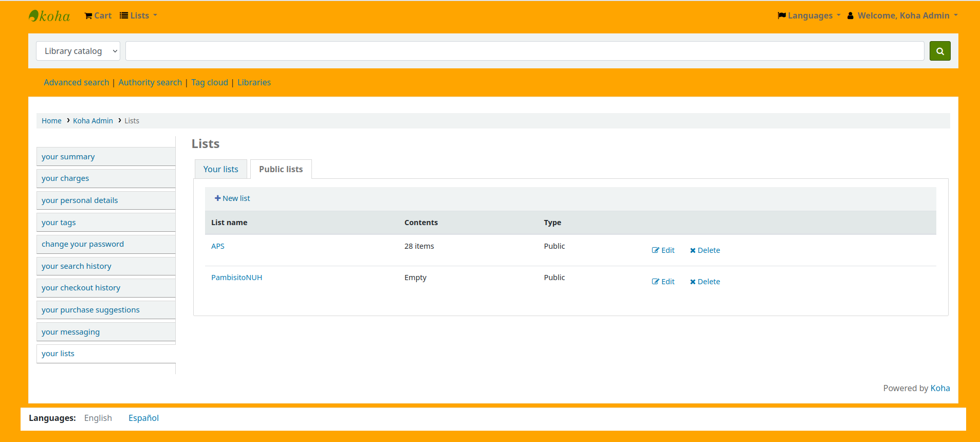Open your purchase suggestions in sidebar
This screenshot has width=980, height=442.
tap(90, 310)
